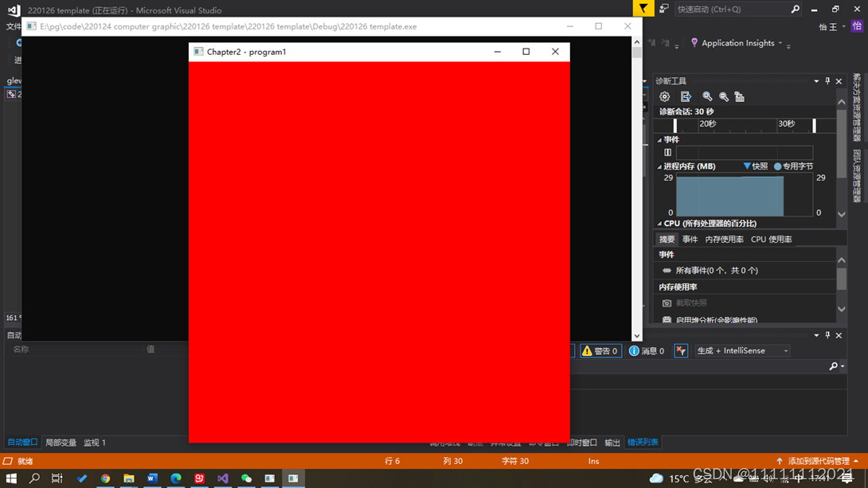
Task: Click the left timeline selection handle
Action: [674, 126]
